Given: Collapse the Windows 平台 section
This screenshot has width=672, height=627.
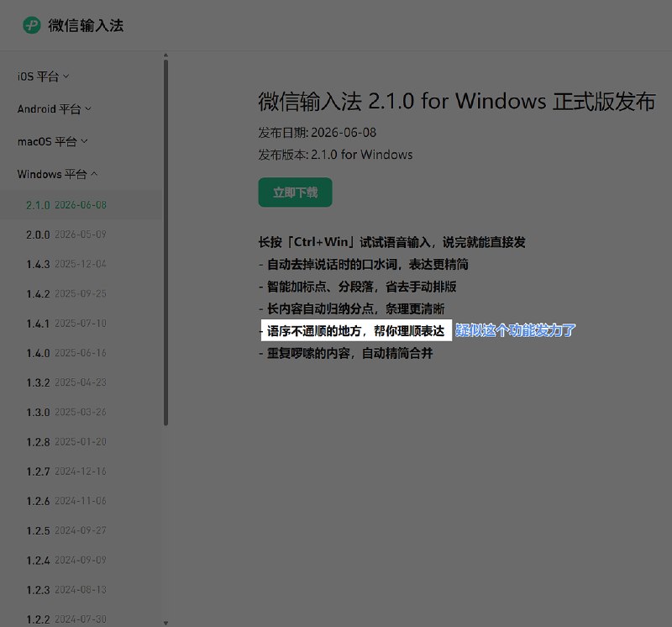Looking at the screenshot, I should 57,174.
